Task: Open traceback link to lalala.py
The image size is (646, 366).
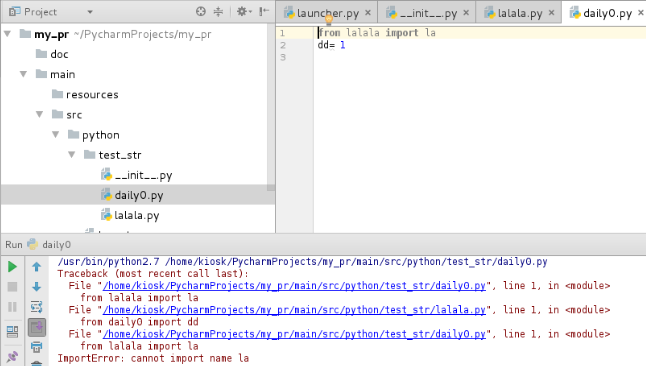Action: coord(294,310)
